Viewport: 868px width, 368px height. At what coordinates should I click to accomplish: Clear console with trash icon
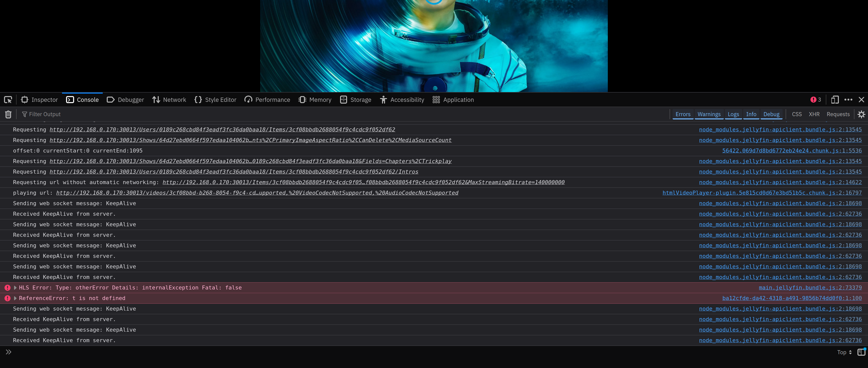point(9,114)
